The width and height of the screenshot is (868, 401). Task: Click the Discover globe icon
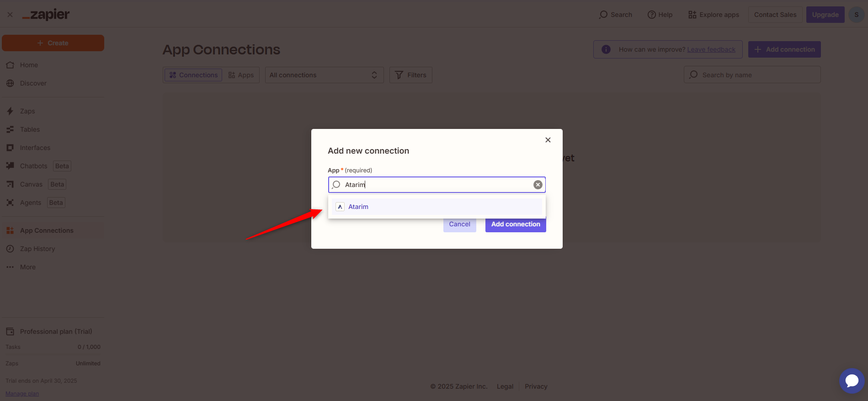pyautogui.click(x=10, y=83)
